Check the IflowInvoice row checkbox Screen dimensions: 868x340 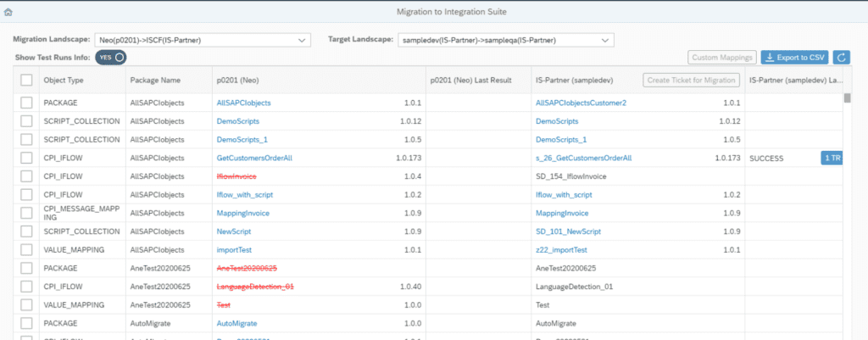point(26,176)
